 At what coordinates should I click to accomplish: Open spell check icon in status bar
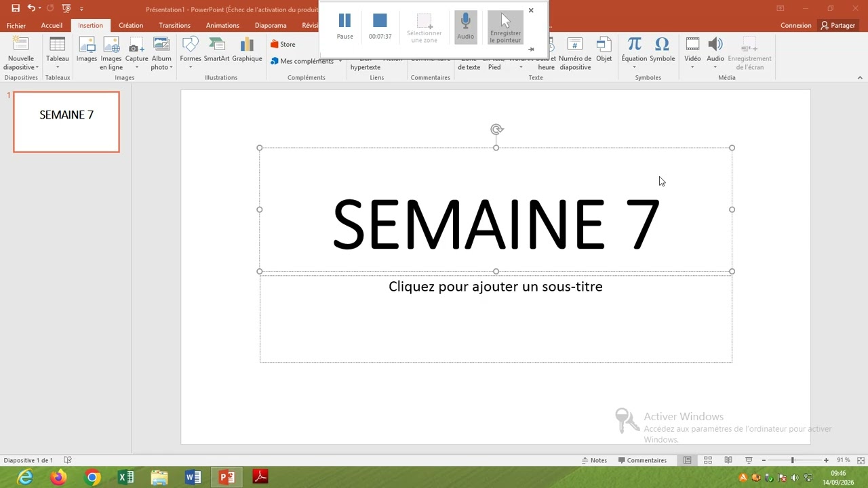(68, 460)
